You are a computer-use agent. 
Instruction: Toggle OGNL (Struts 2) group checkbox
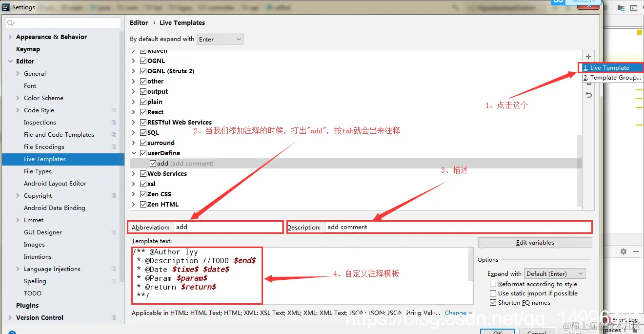[x=143, y=71]
